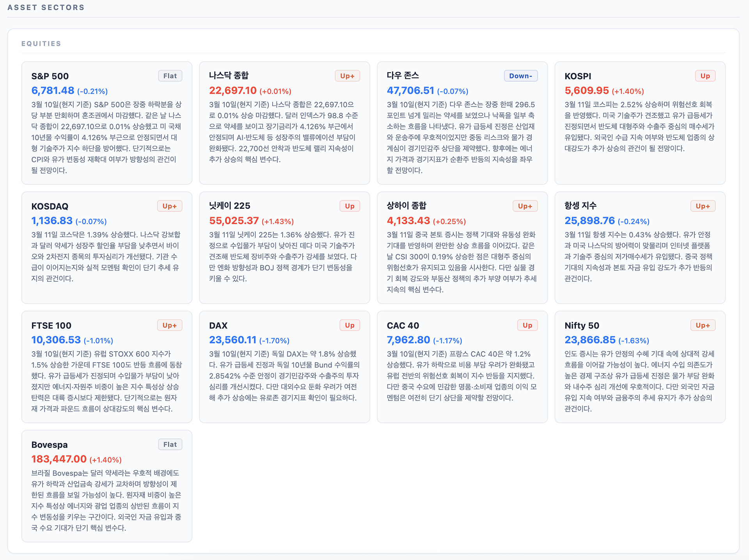
Task: Click the Up+ badge on 나스닥 종합 card
Action: 347,76
